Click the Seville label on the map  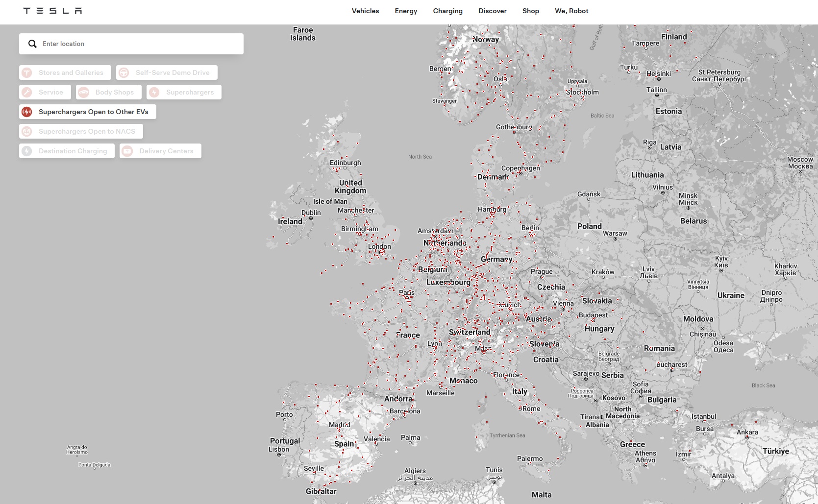314,468
